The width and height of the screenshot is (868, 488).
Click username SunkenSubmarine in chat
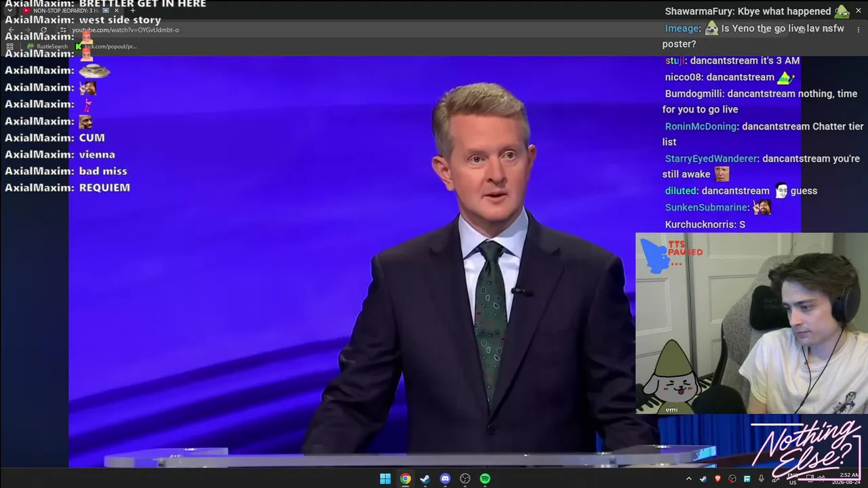(707, 207)
